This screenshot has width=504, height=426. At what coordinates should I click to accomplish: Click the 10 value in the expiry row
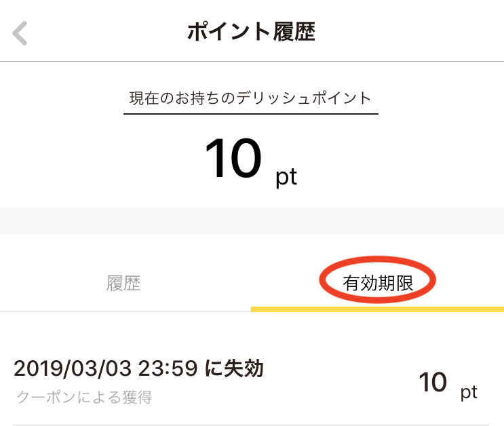click(x=433, y=382)
